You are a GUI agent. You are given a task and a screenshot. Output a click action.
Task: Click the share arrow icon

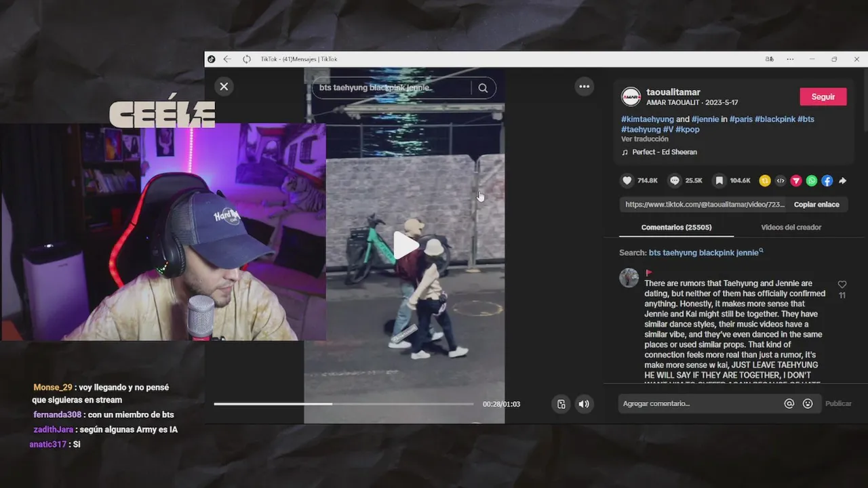click(843, 180)
